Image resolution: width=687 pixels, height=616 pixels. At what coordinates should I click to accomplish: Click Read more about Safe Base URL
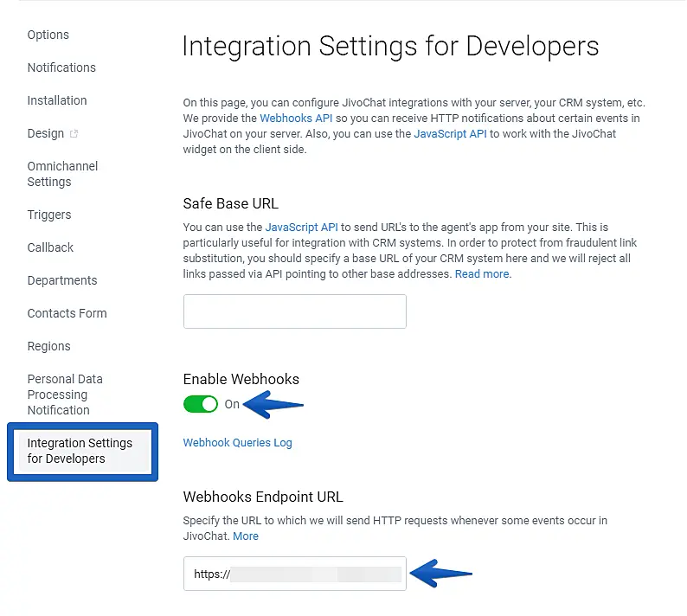coord(482,273)
